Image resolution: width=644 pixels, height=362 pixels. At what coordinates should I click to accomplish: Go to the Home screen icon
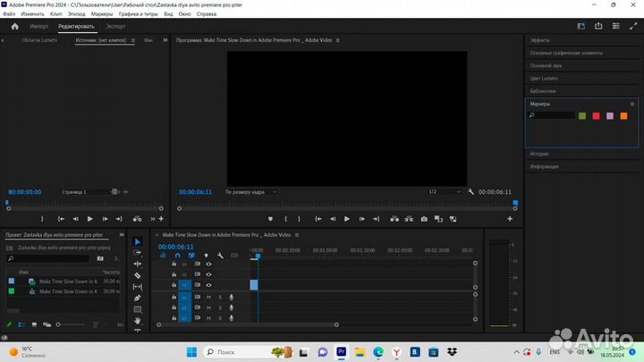coord(15,26)
